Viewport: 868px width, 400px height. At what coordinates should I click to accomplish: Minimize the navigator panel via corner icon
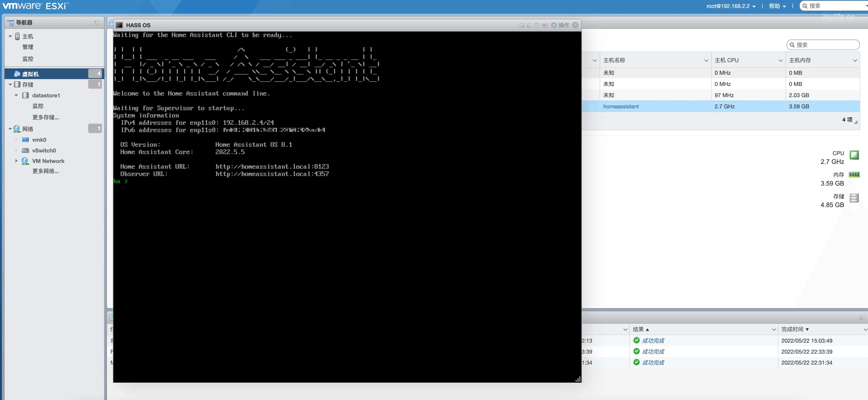(97, 23)
